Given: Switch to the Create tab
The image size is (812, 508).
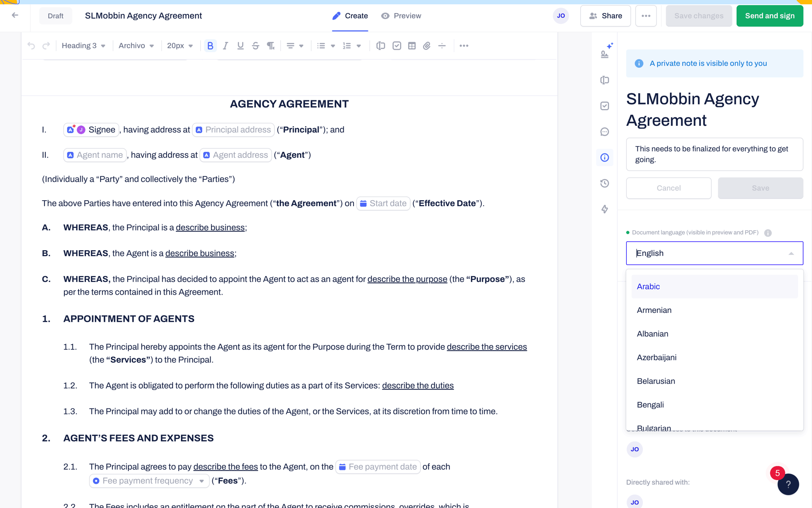Looking at the screenshot, I should click(350, 16).
